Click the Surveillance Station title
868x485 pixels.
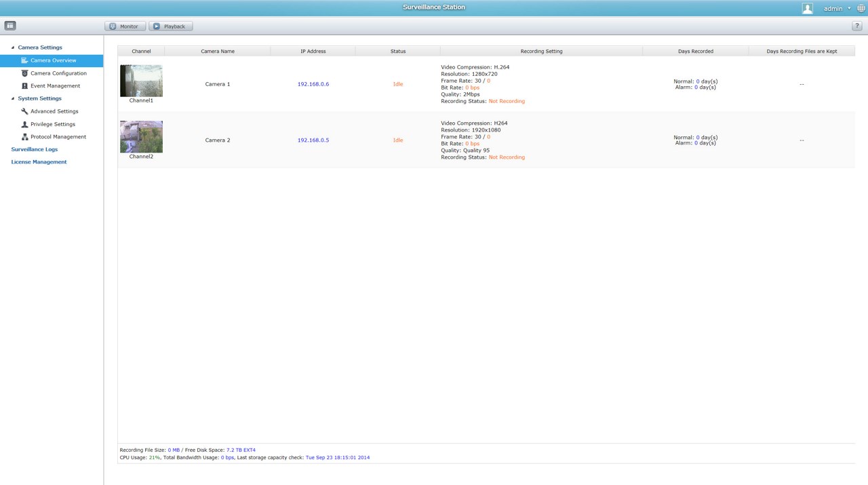point(434,7)
